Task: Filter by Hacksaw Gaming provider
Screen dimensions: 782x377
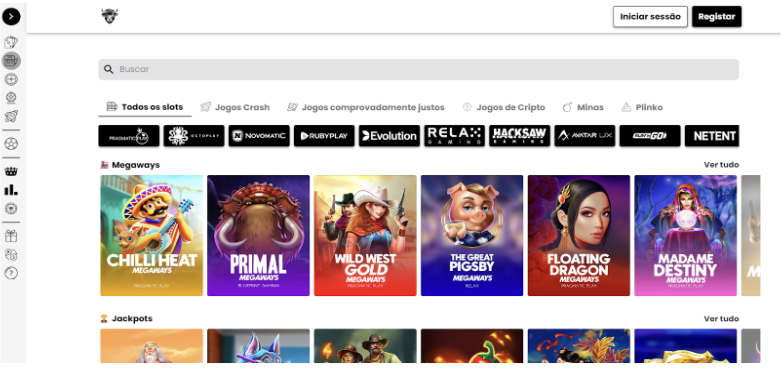Action: pyautogui.click(x=520, y=136)
